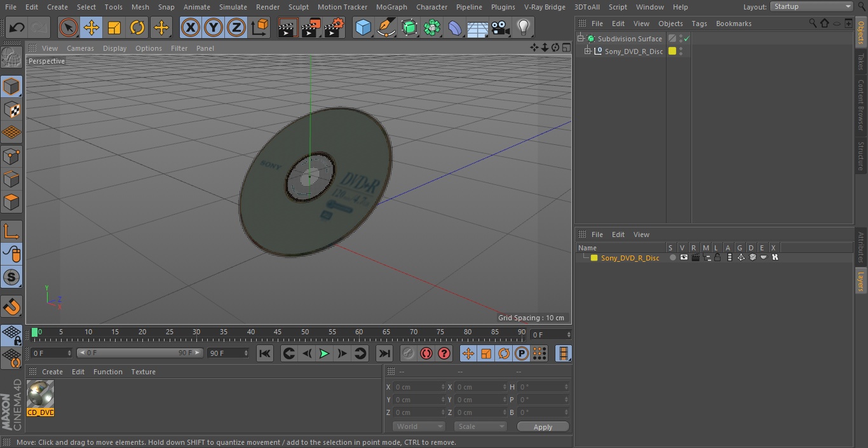Expand the Sony_DVD_R_Disc object tree
This screenshot has width=868, height=448.
(588, 51)
